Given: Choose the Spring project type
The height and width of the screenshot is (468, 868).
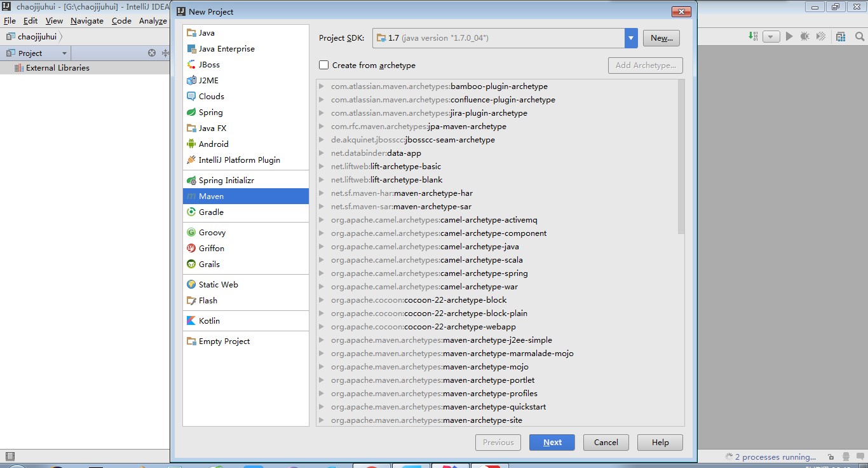Looking at the screenshot, I should click(245, 112).
